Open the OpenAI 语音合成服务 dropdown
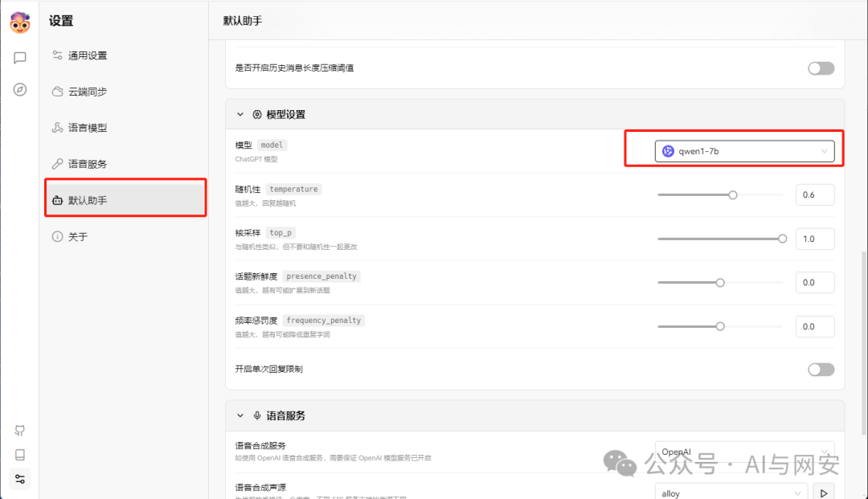This screenshot has height=499, width=868. point(744,452)
